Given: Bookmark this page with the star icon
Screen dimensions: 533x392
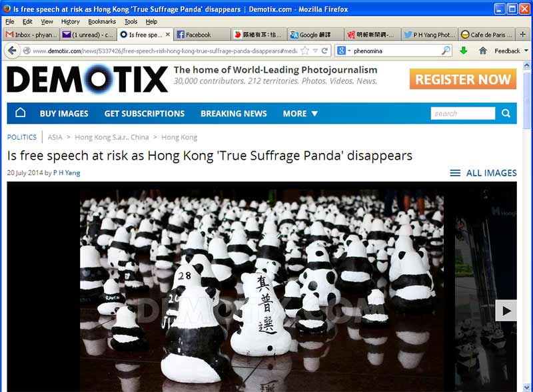Looking at the screenshot, I should (305, 51).
